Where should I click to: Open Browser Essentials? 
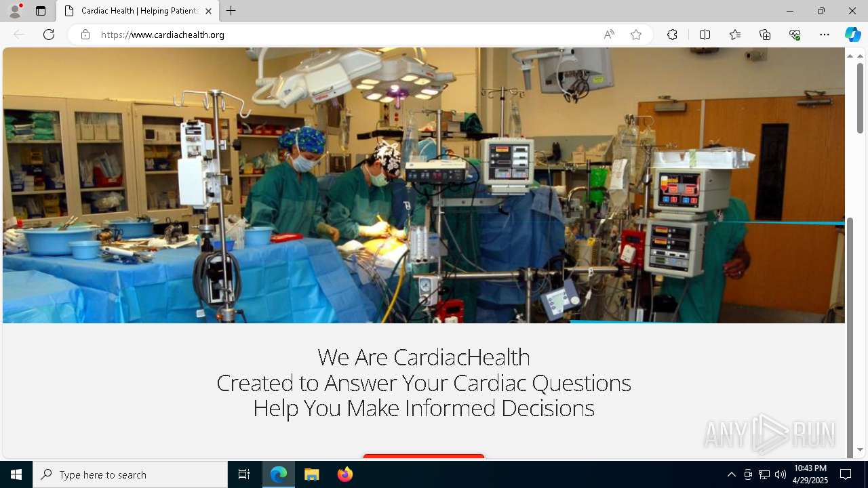coord(795,35)
